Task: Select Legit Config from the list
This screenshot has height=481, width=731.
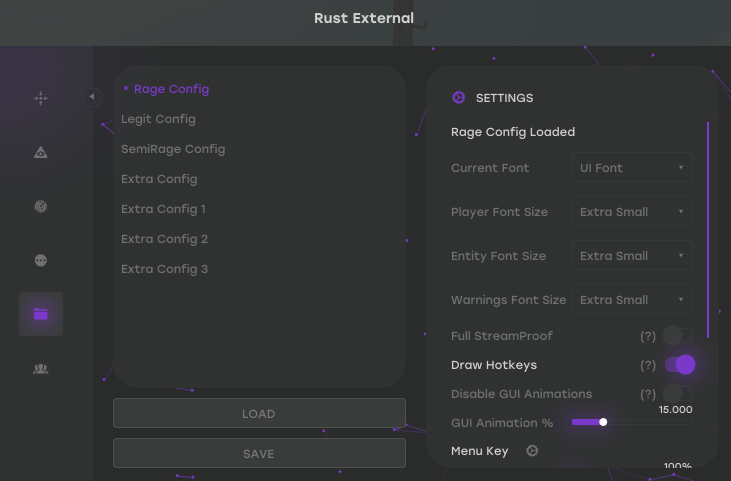Action: (158, 119)
